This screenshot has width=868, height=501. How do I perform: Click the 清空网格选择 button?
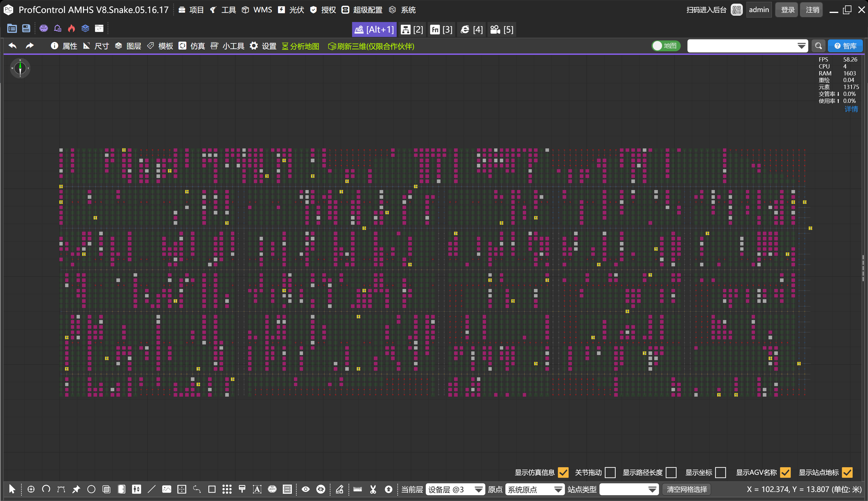pos(687,489)
